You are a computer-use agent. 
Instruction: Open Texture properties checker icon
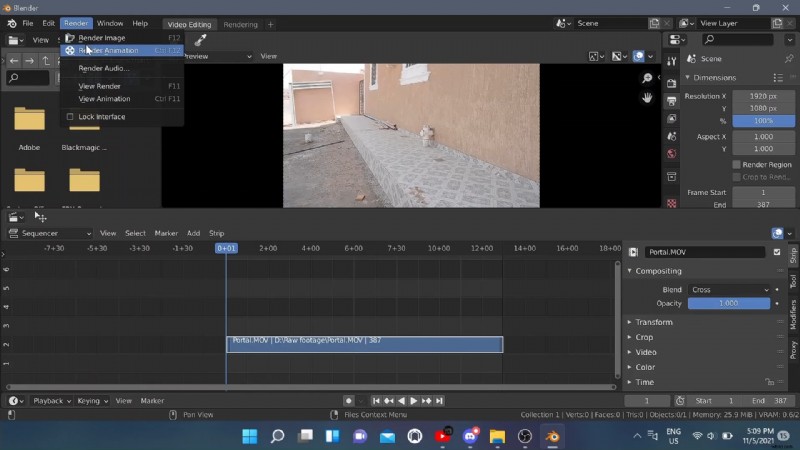(x=671, y=203)
